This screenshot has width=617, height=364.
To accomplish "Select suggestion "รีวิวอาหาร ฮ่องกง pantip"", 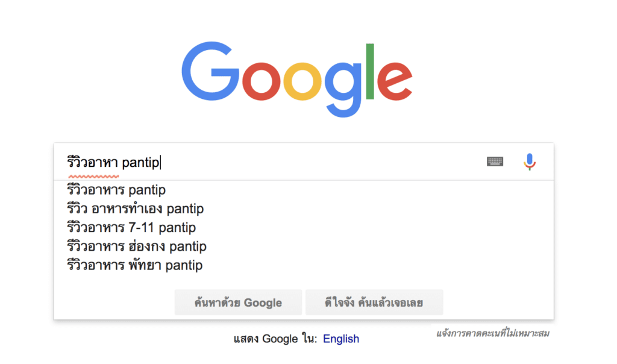I will pyautogui.click(x=136, y=246).
